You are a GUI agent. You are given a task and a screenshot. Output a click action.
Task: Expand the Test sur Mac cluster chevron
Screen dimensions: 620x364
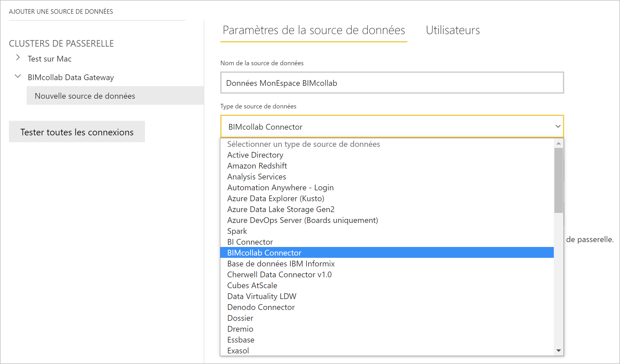pos(18,58)
